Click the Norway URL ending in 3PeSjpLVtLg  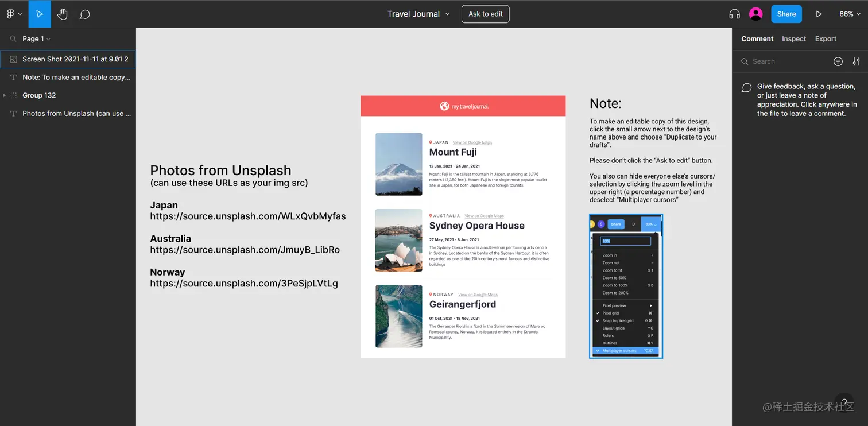click(244, 283)
